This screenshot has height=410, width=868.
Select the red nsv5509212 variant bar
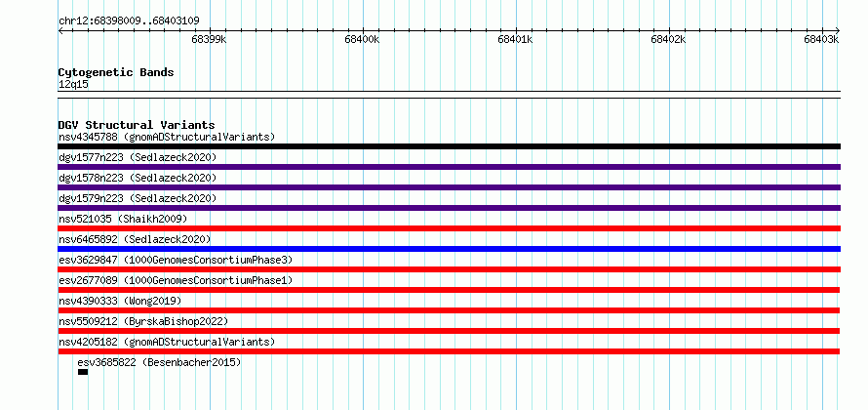(x=449, y=331)
